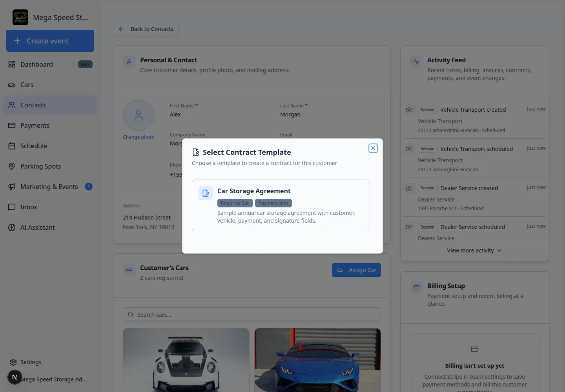Click the Car Storage Agreement document icon
Viewport: 565px width, 392px height.
(206, 193)
